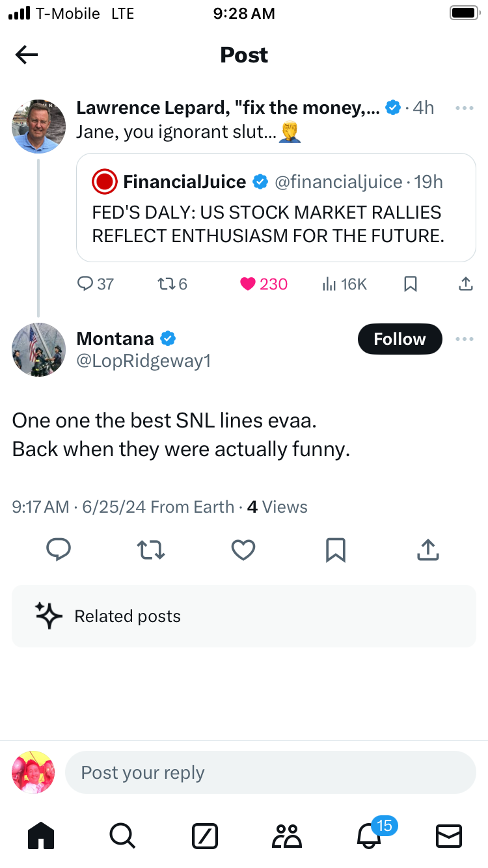Like Lawrence Lepard's post with 230 likes
The image size is (488, 868).
[x=248, y=284]
